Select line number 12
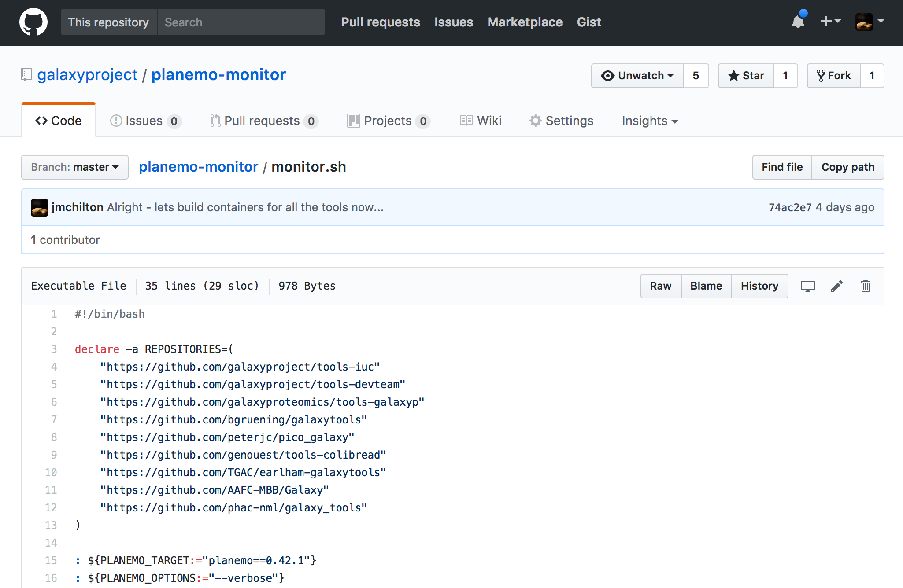This screenshot has height=588, width=903. tap(51, 507)
